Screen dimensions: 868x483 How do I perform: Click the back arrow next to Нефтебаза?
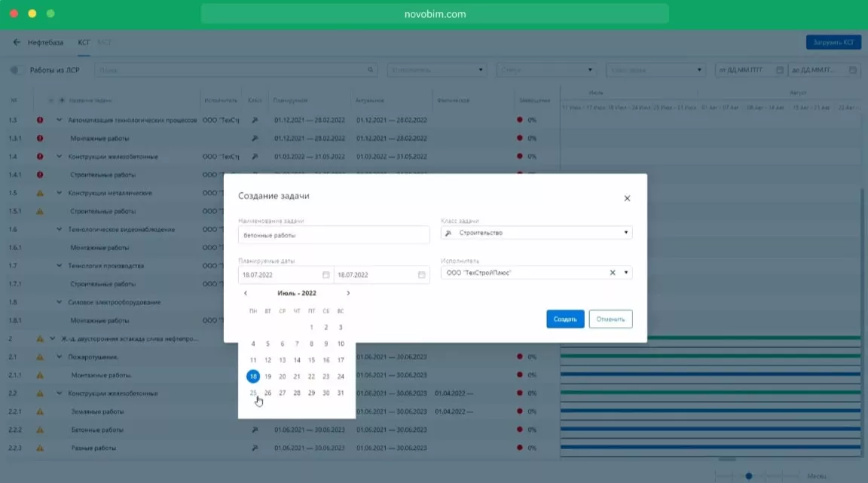pos(17,42)
